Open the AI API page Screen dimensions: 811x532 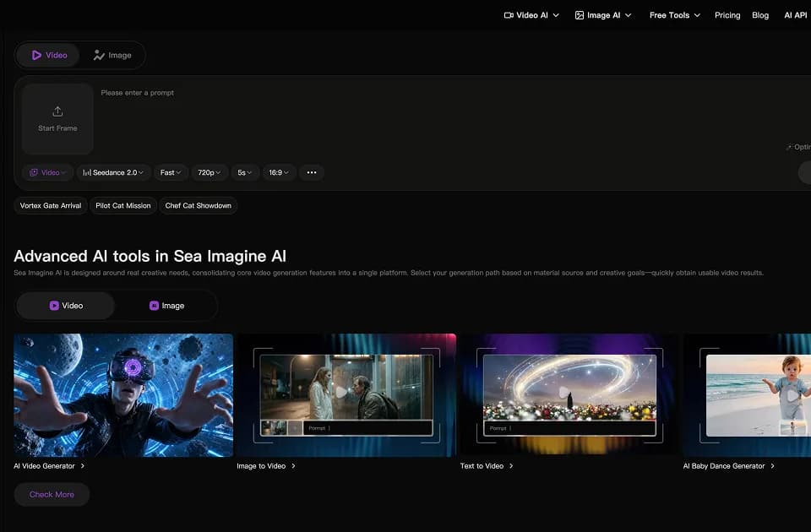[x=796, y=15]
